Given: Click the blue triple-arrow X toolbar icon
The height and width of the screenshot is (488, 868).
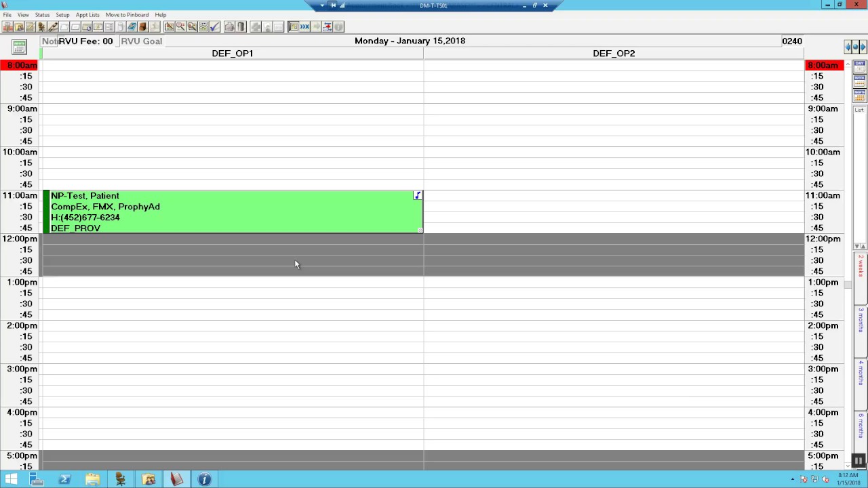Looking at the screenshot, I should [x=304, y=26].
